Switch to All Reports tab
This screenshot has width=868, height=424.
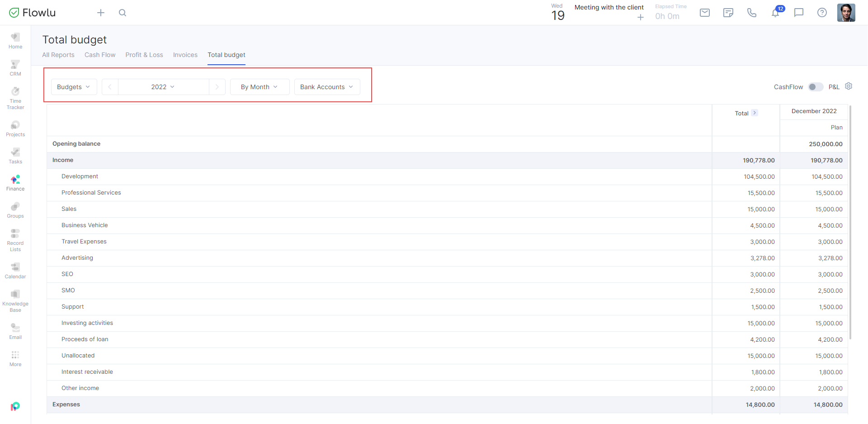pos(58,55)
